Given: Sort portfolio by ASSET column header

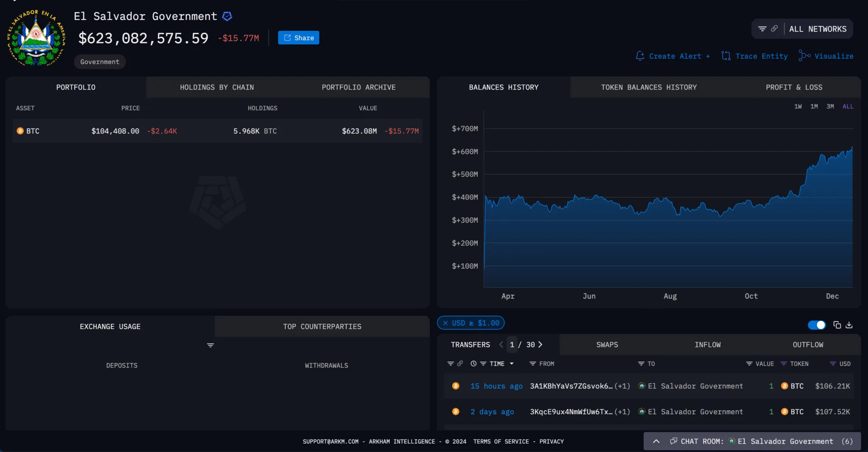Looking at the screenshot, I should click(25, 108).
